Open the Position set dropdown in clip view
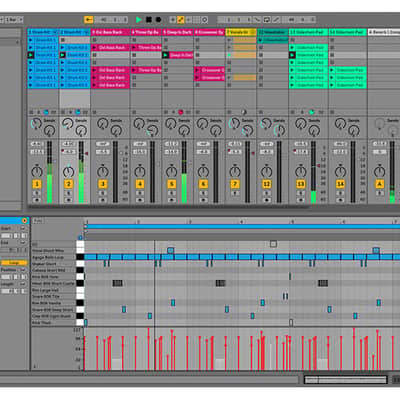This screenshot has width=400, height=400. point(23,270)
